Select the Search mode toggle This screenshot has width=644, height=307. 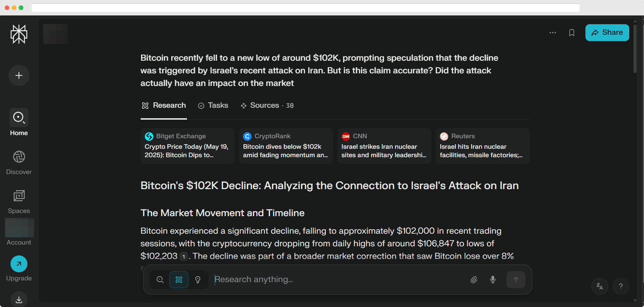click(x=160, y=280)
